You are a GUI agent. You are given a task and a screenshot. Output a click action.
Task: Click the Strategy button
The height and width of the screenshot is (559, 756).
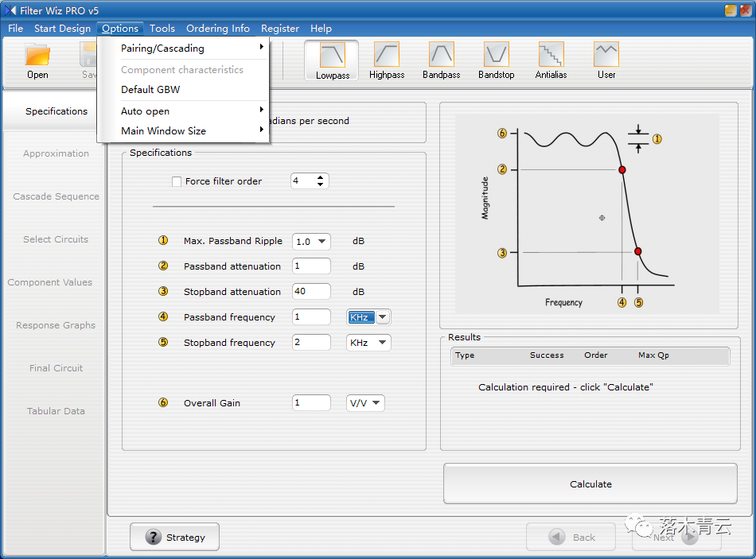(174, 537)
